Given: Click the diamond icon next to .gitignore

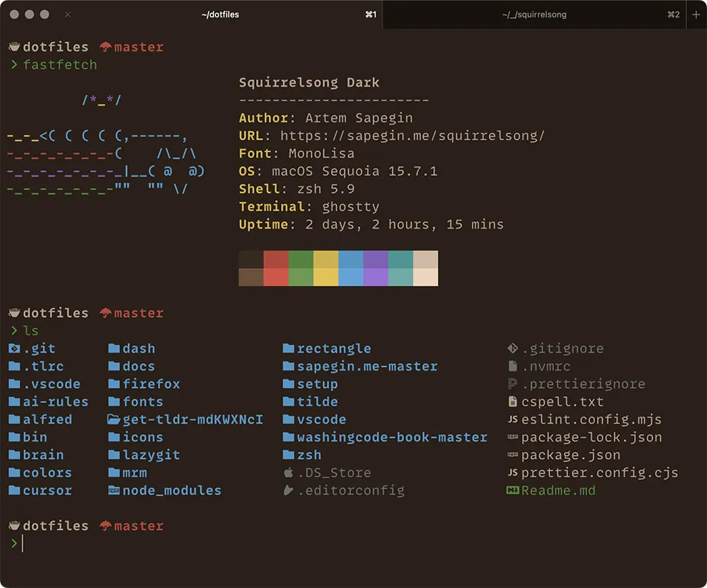Looking at the screenshot, I should (x=512, y=348).
